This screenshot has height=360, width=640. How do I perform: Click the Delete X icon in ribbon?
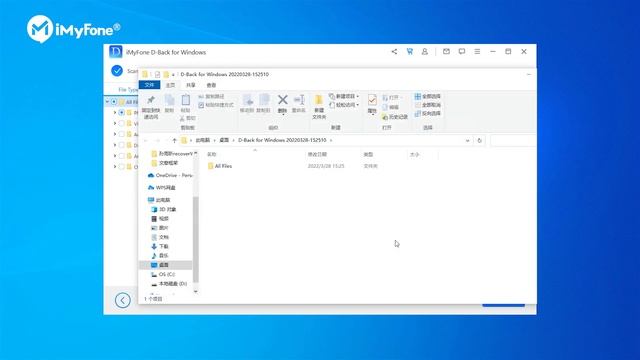pyautogui.click(x=282, y=100)
